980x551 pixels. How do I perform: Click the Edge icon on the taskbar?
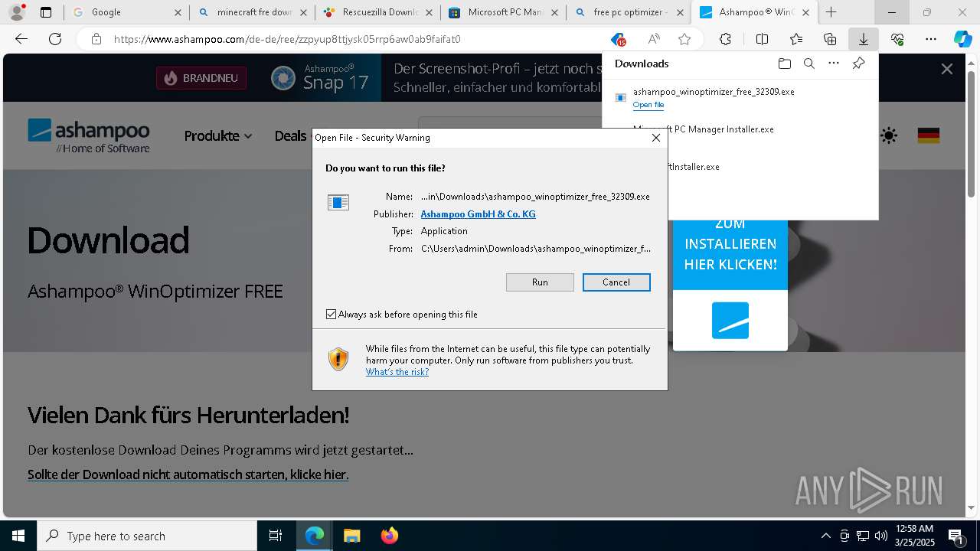click(315, 536)
